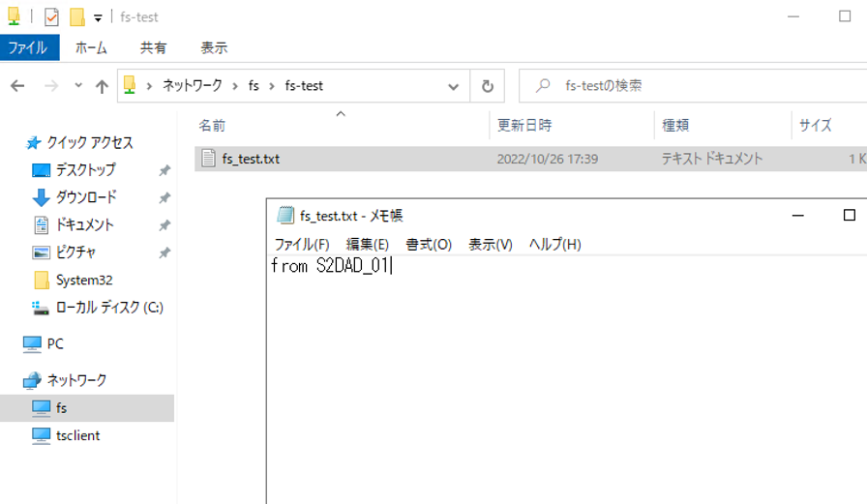Open the ファイル(F) menu in Notepad
Image resolution: width=867 pixels, height=504 pixels.
click(x=302, y=245)
